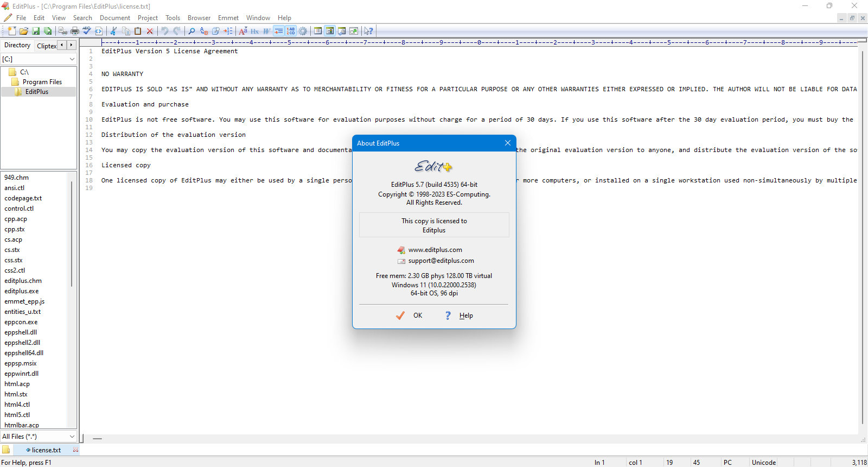Click the Save All toolbar icon

pos(48,31)
